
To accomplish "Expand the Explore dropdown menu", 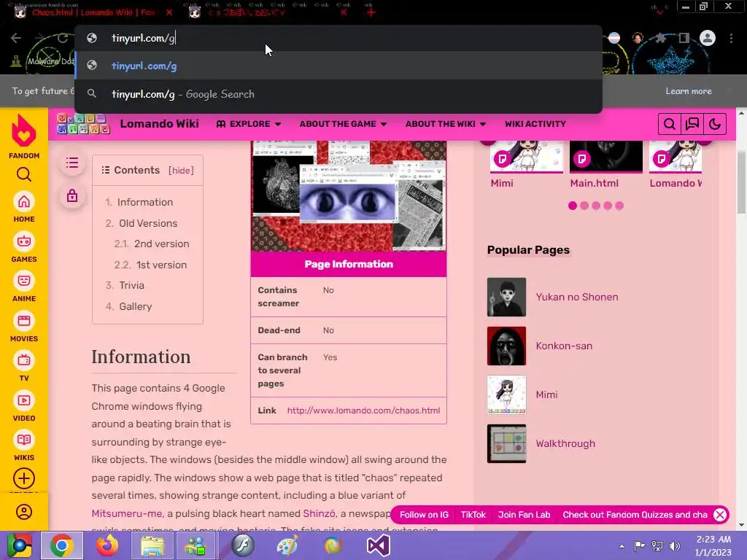I will [249, 124].
